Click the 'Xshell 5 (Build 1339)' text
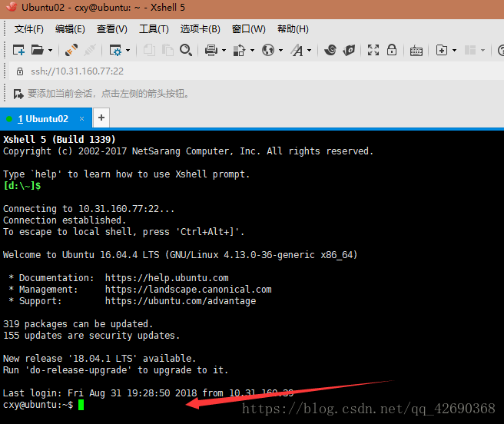The width and height of the screenshot is (504, 424). (59, 140)
